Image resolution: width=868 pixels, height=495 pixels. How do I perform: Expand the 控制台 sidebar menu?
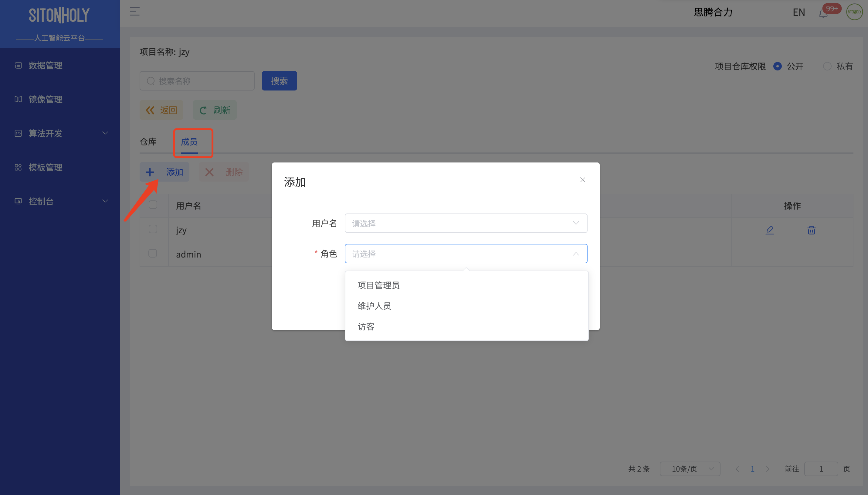pos(60,201)
